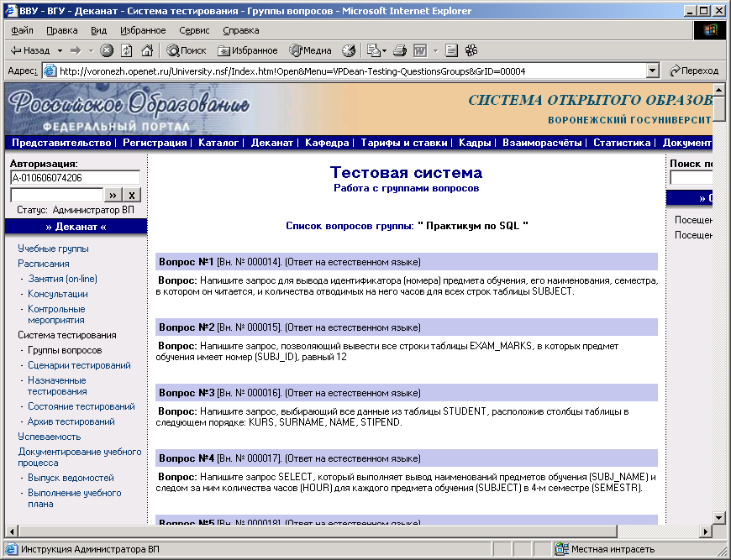The width and height of the screenshot is (731, 560).
Task: Open the Поиск search pane
Action: (x=186, y=50)
